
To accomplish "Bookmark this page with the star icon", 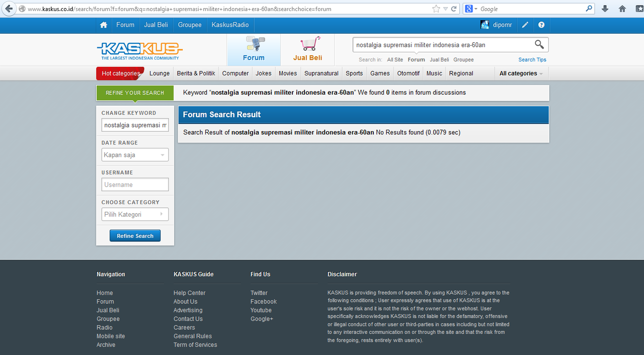I will click(x=436, y=9).
